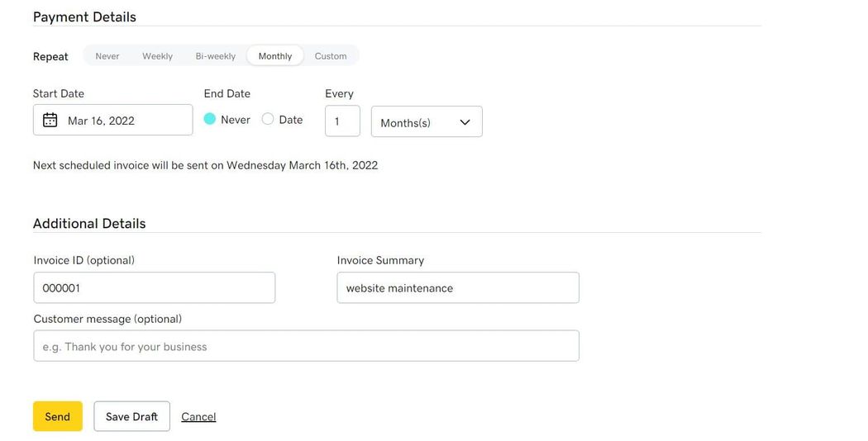Click the Invoice ID field showing 000001
This screenshot has height=441, width=868.
[155, 287]
